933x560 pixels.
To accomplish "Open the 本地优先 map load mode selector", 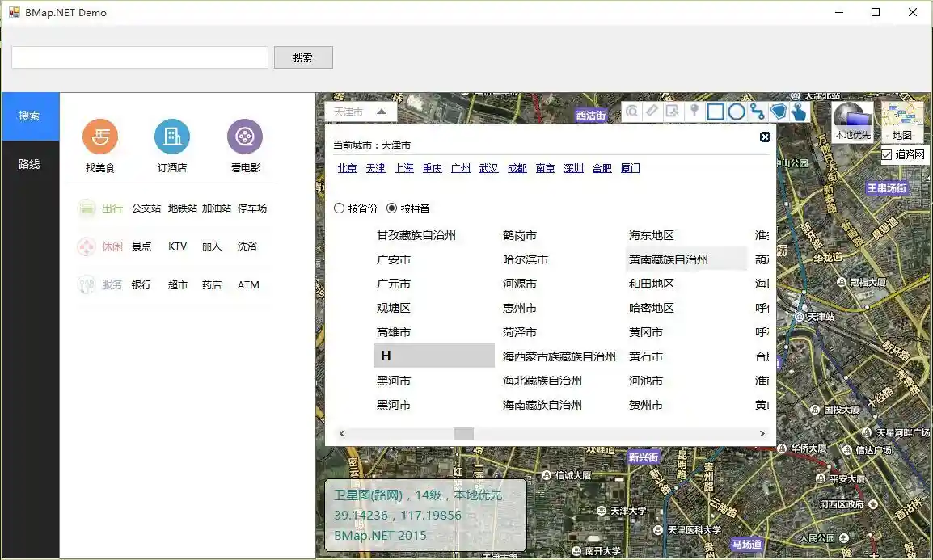I will click(x=852, y=121).
